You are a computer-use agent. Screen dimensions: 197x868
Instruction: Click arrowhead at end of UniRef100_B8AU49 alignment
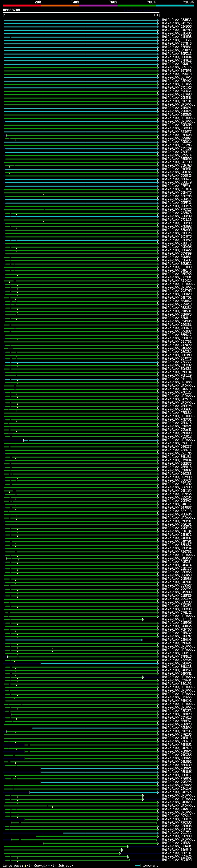click(x=122, y=850)
